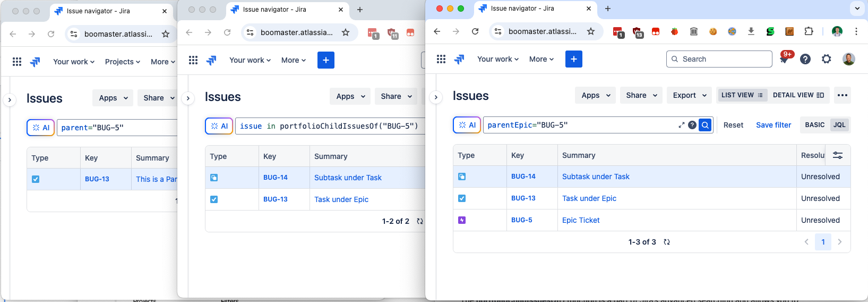868x302 pixels.
Task: Click the blue Create plus button in right window
Action: (x=574, y=59)
